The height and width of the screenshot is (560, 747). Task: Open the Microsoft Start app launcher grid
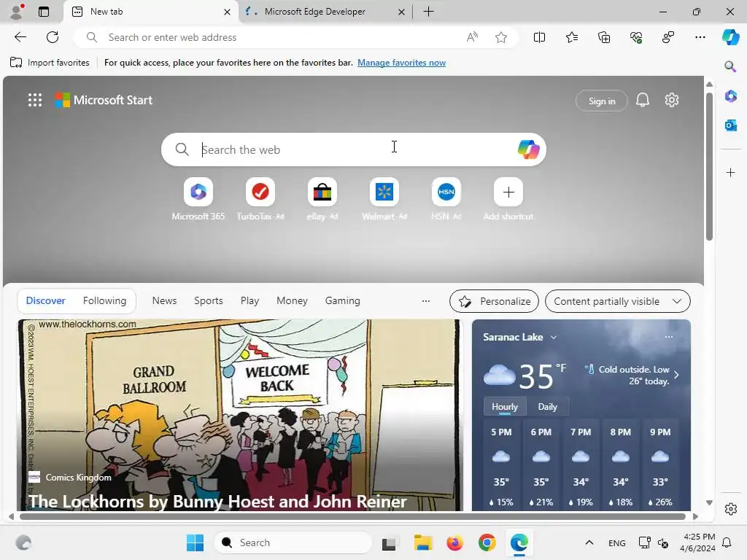(x=35, y=100)
